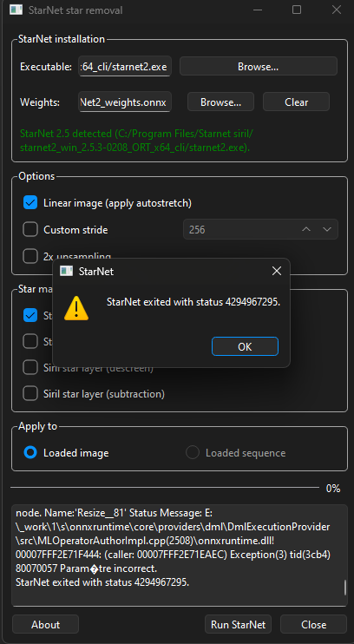The height and width of the screenshot is (644, 354).
Task: Click the StarNet dialog title bar icon
Action: click(x=66, y=271)
